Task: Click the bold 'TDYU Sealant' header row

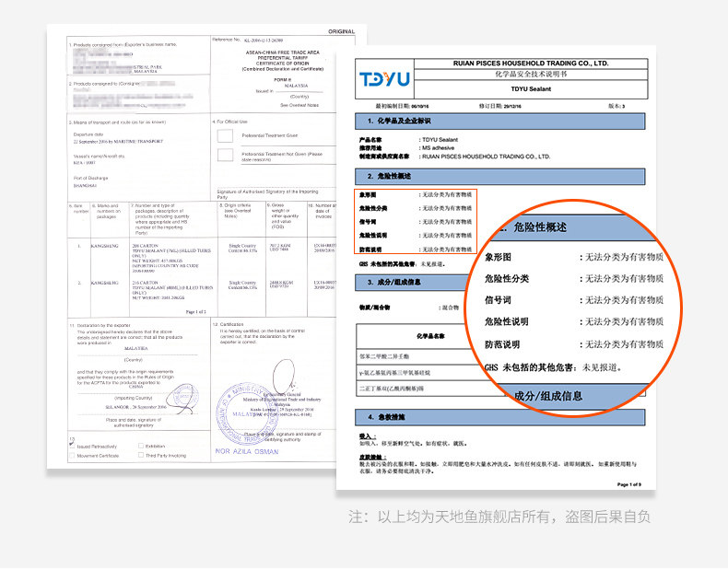Action: click(531, 89)
